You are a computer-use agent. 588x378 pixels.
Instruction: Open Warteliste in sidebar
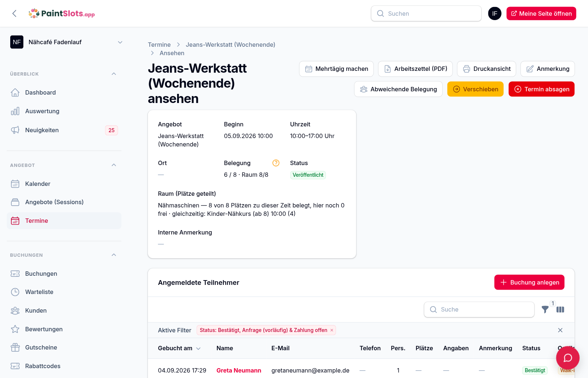(64, 292)
